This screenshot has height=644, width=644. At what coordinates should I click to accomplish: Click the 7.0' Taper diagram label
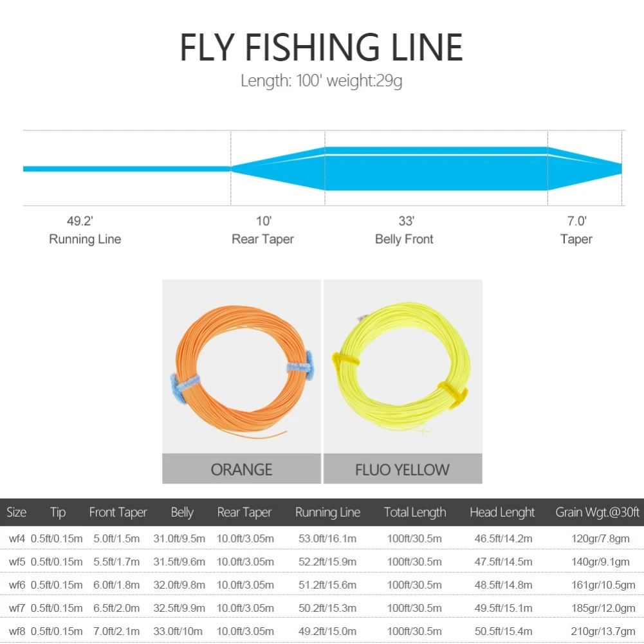pyautogui.click(x=576, y=230)
